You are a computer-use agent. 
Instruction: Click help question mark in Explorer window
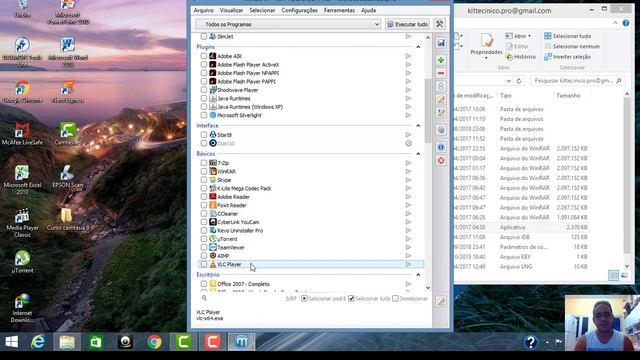coord(626,23)
